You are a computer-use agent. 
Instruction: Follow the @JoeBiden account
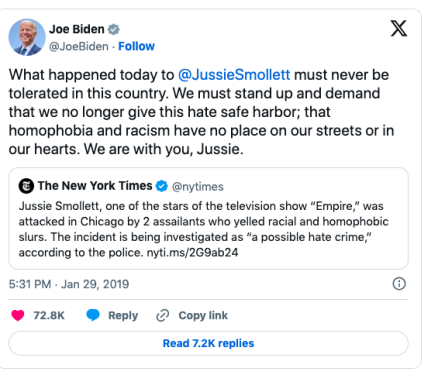point(136,46)
